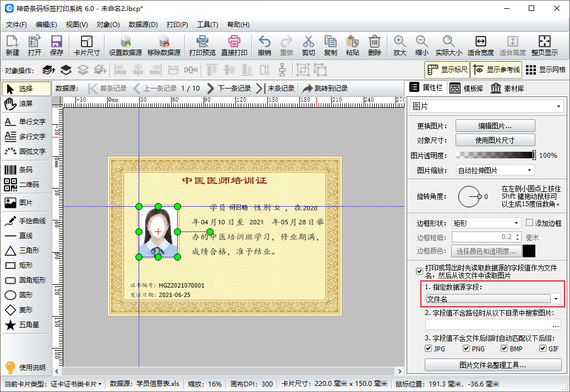Screen dimensions: 570x392
Task: Fit canvas to width with 适合宽度
Action: [480, 46]
